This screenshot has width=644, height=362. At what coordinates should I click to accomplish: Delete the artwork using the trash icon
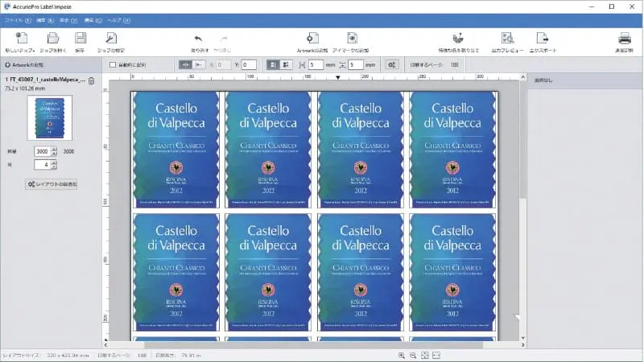[x=91, y=80]
